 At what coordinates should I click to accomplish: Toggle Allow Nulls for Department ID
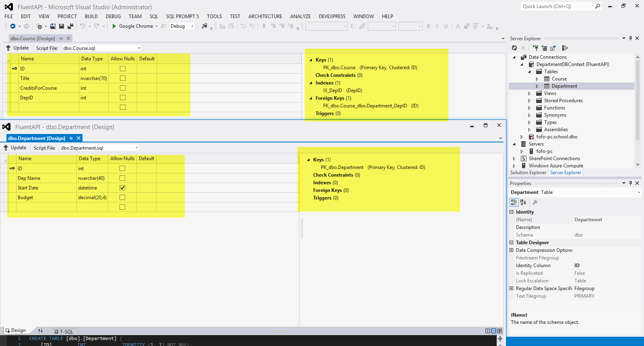click(x=122, y=169)
